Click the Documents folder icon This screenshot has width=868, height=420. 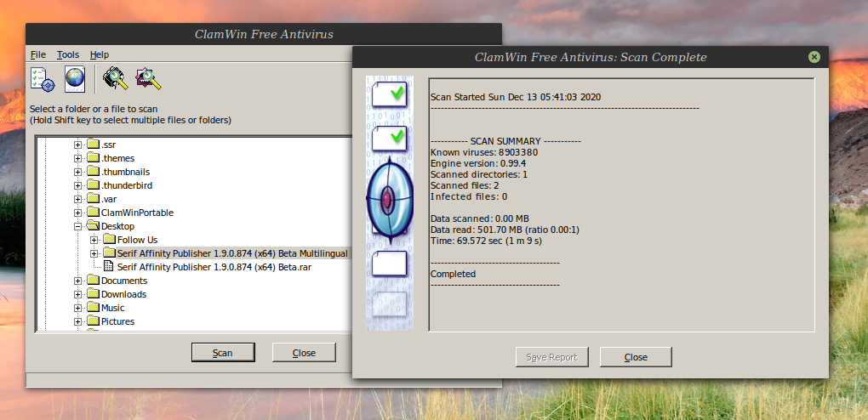pos(93,281)
